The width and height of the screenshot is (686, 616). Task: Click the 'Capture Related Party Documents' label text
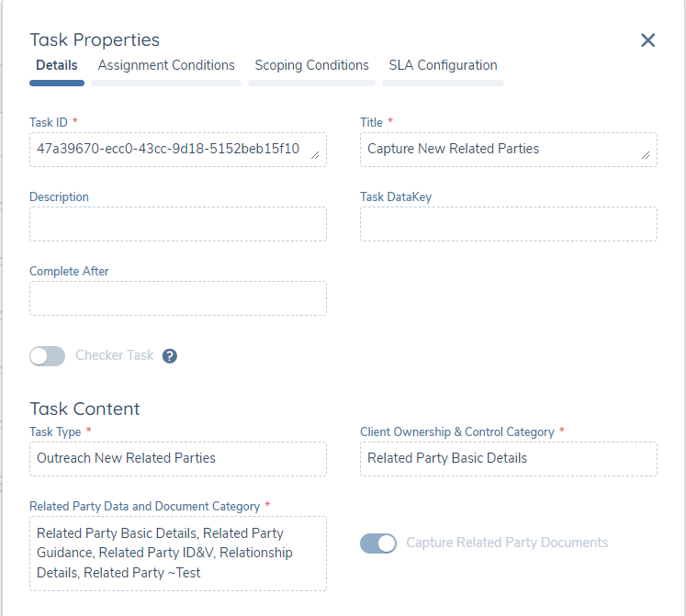tap(507, 543)
